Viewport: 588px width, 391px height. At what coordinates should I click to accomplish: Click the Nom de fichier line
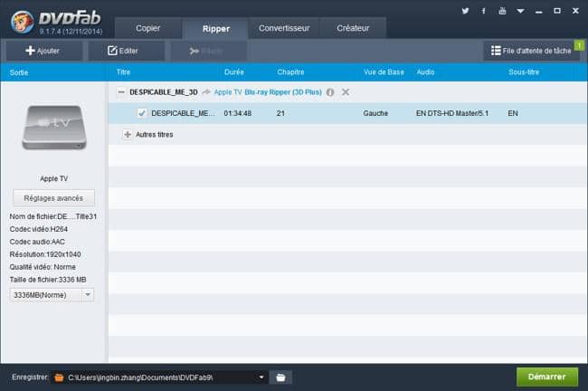pyautogui.click(x=53, y=216)
